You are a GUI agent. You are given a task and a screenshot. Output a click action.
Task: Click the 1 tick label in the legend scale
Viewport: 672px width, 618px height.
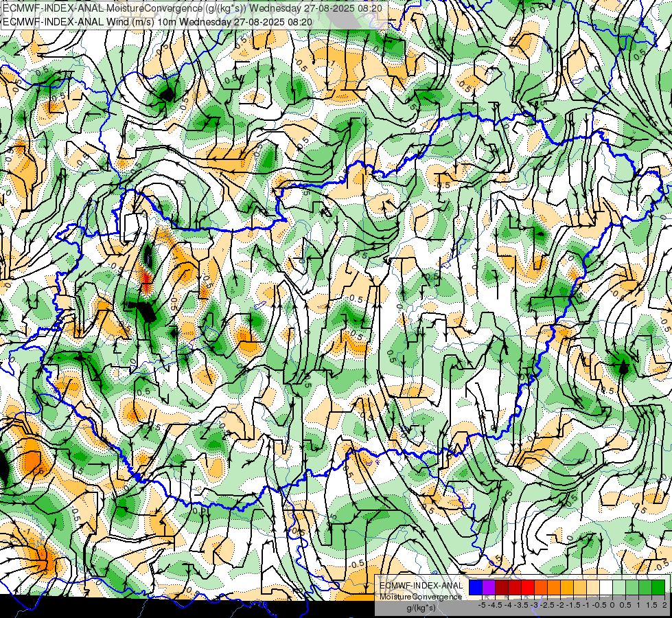pyautogui.click(x=638, y=605)
